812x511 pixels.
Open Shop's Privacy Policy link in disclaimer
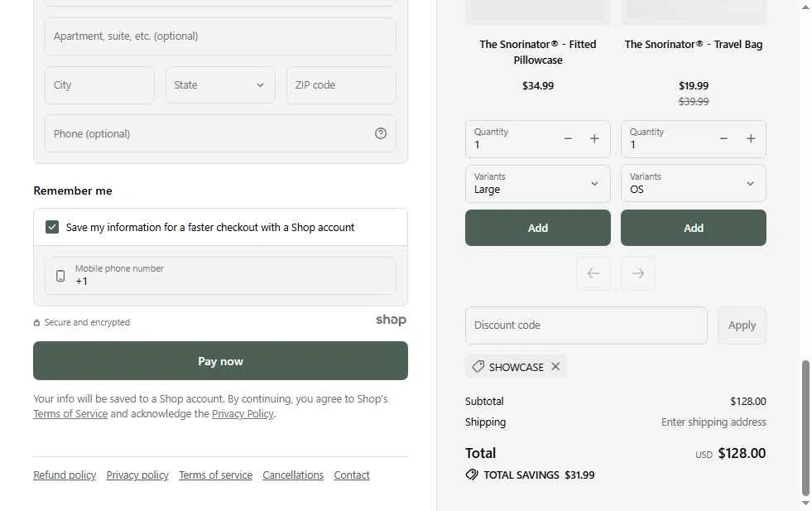pyautogui.click(x=243, y=413)
